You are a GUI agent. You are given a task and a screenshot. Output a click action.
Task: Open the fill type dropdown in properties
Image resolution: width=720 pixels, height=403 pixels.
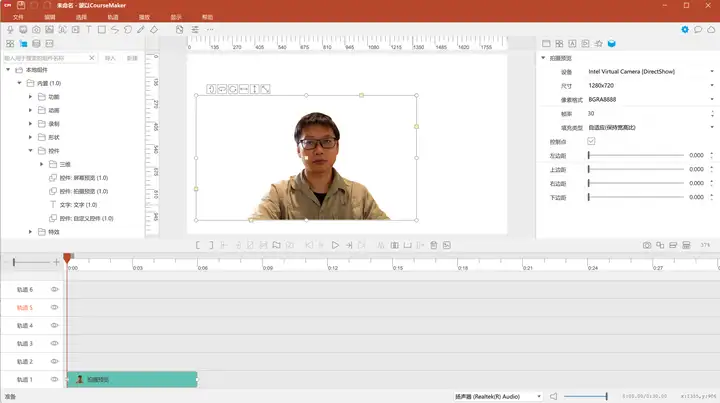click(x=651, y=128)
